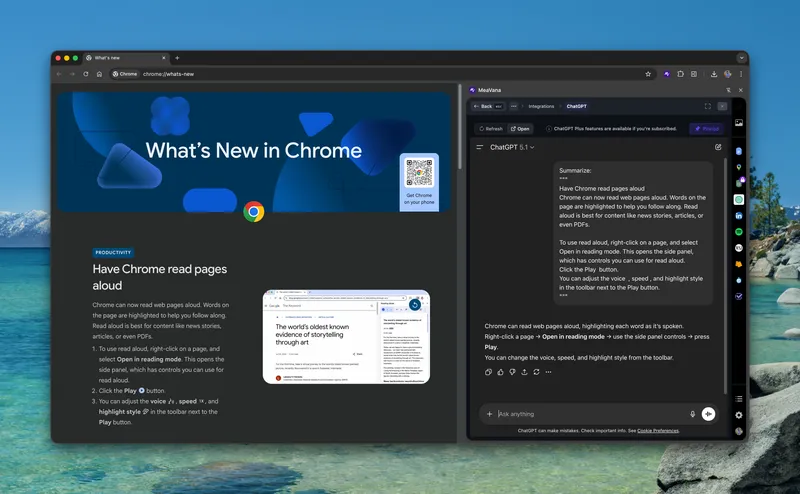Bookmark this page with the star icon
The image size is (800, 494).
pos(648,74)
